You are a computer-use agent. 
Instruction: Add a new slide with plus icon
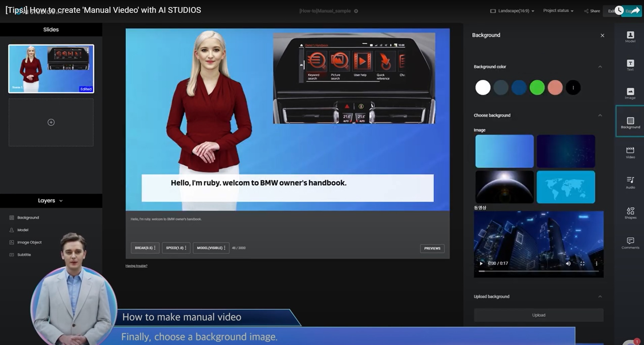coord(51,122)
